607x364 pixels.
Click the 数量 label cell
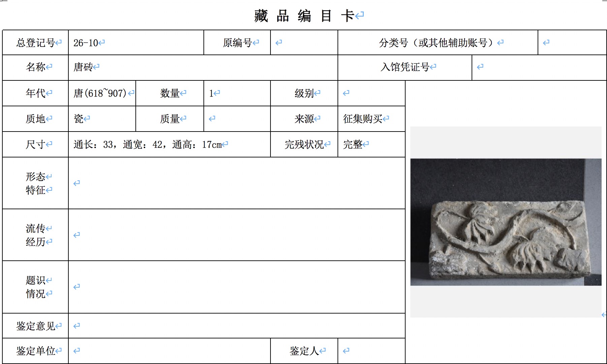click(170, 93)
